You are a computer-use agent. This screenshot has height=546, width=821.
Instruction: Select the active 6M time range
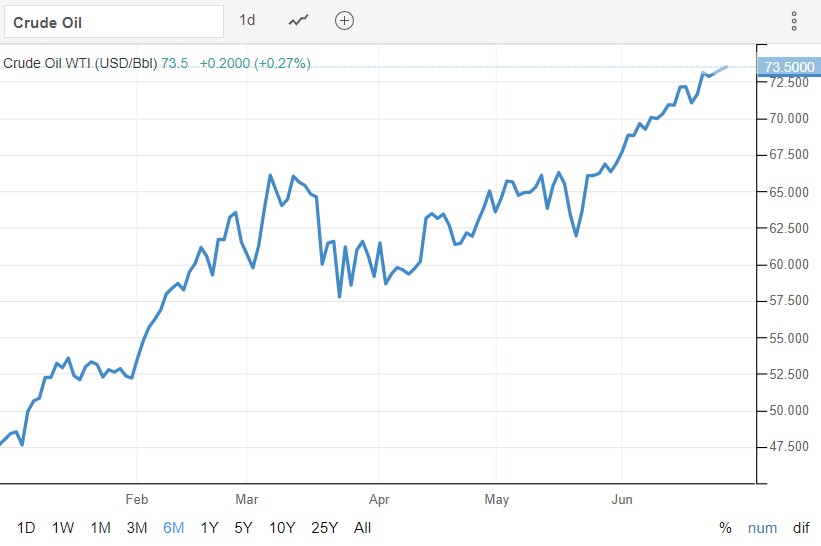coord(173,527)
